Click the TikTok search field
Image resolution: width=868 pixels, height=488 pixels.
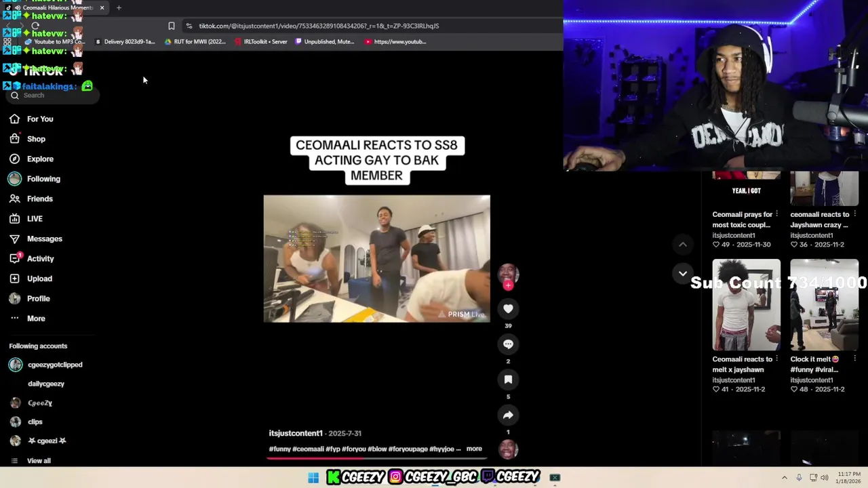pyautogui.click(x=53, y=96)
